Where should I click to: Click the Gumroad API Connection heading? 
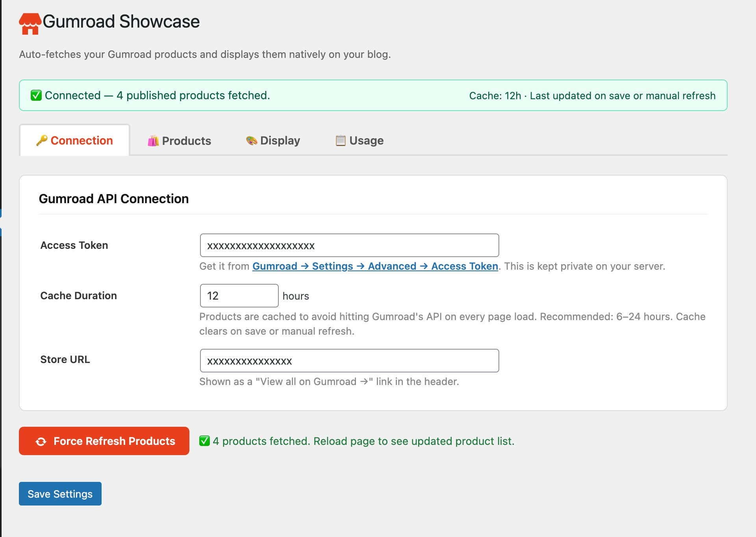(114, 199)
